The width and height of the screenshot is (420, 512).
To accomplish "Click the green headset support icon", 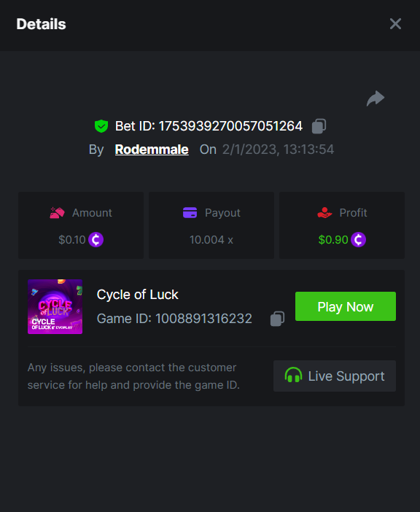I will click(293, 375).
